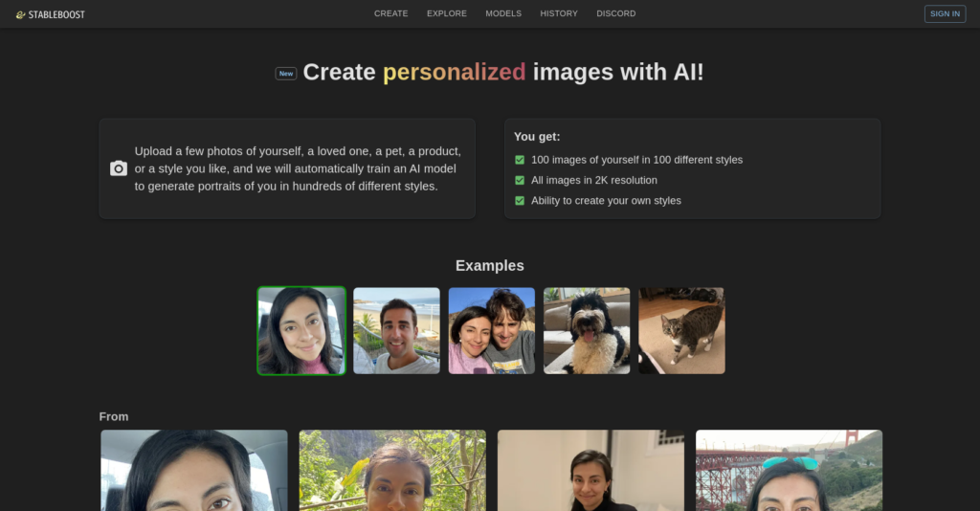Click checkmark beside 'All images in 2K resolution'
Image resolution: width=980 pixels, height=511 pixels.
(520, 180)
